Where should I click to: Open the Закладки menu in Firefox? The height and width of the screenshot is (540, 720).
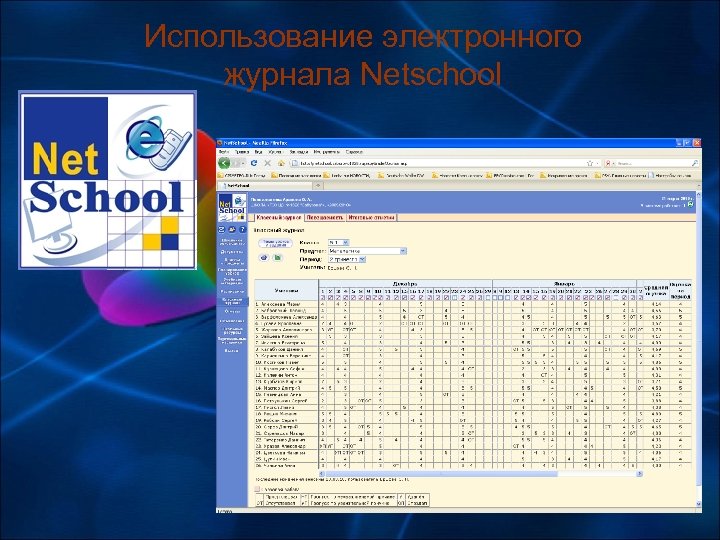coord(299,152)
